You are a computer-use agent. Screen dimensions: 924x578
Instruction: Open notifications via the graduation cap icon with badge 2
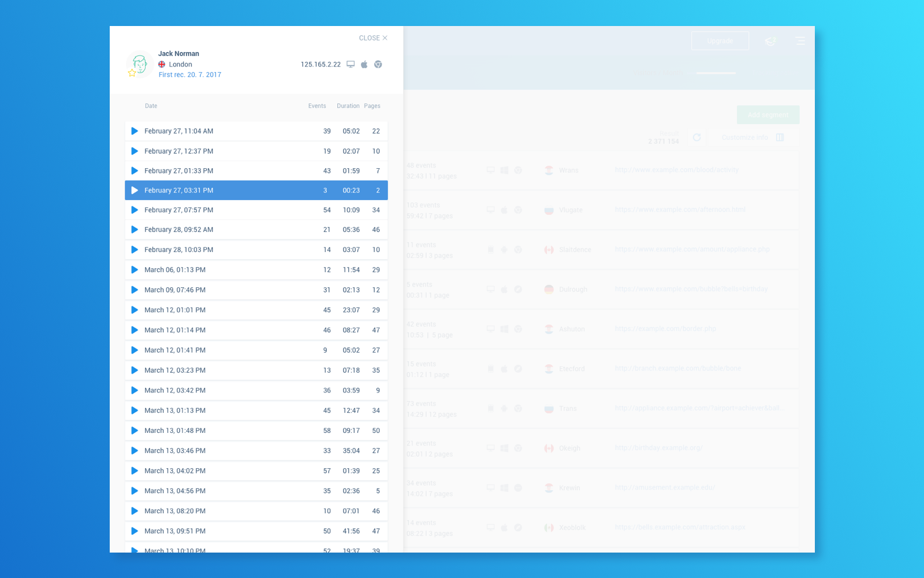pos(770,41)
